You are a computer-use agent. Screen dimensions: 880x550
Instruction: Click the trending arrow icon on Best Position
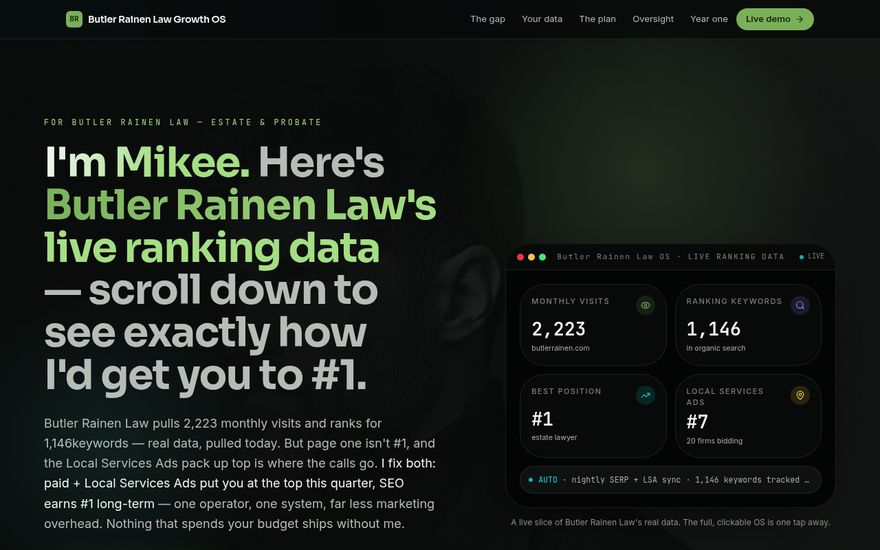click(645, 395)
